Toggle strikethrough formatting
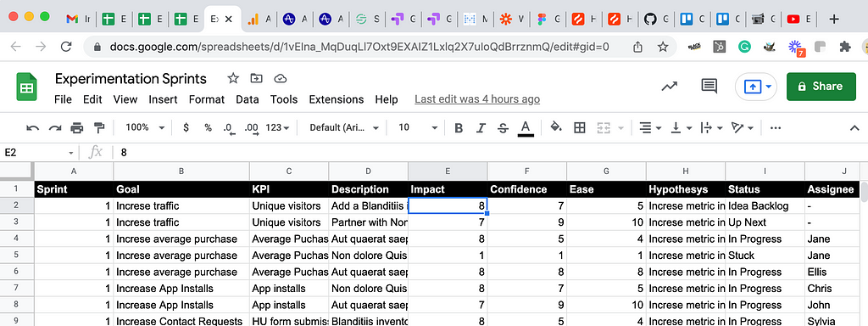The height and width of the screenshot is (326, 868). click(503, 128)
